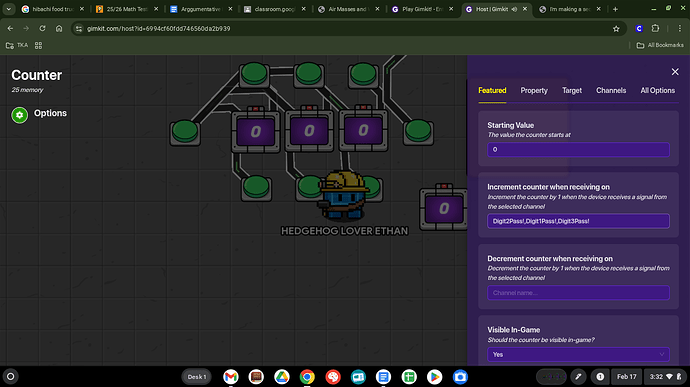Open Google Docs from the shelf
The width and height of the screenshot is (690, 387).
(383, 377)
